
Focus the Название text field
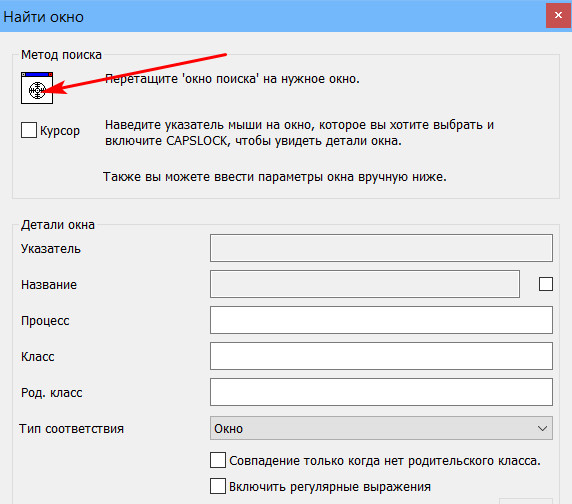coord(365,284)
